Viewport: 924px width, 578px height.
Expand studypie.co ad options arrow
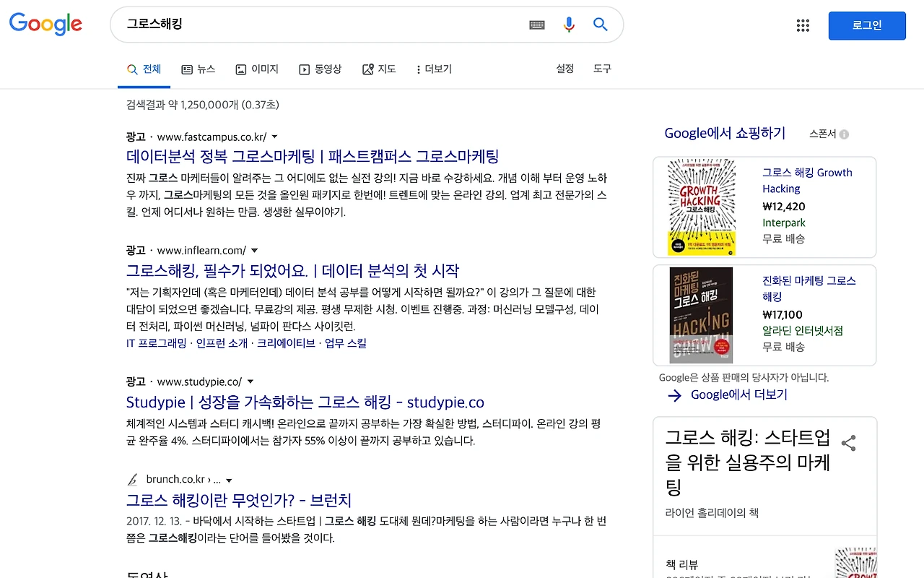click(x=250, y=381)
